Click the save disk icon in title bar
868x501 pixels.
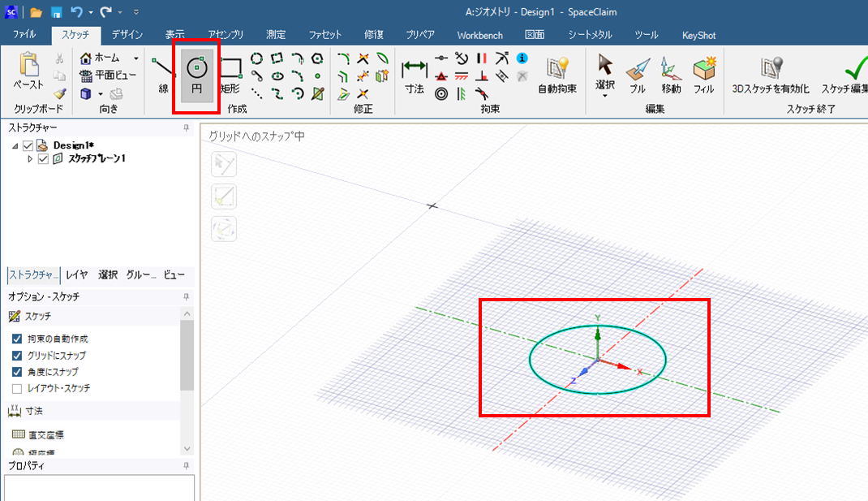click(x=57, y=11)
